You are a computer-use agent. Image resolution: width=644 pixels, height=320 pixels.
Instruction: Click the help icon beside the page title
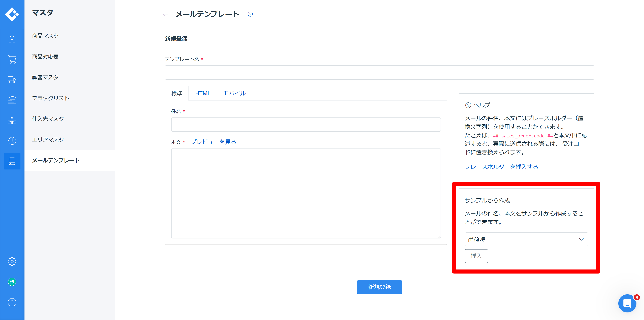pos(250,14)
